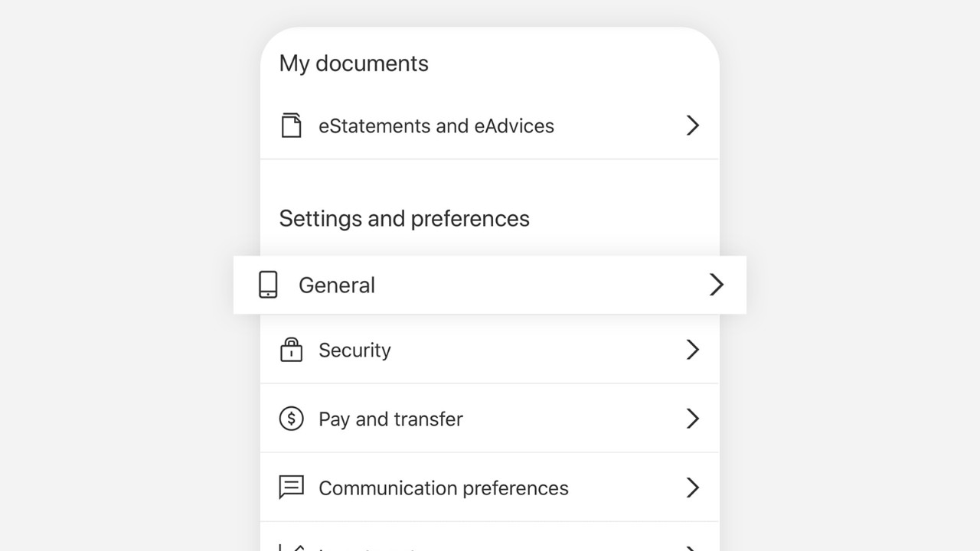
Task: Select the General menu item label
Action: [337, 285]
